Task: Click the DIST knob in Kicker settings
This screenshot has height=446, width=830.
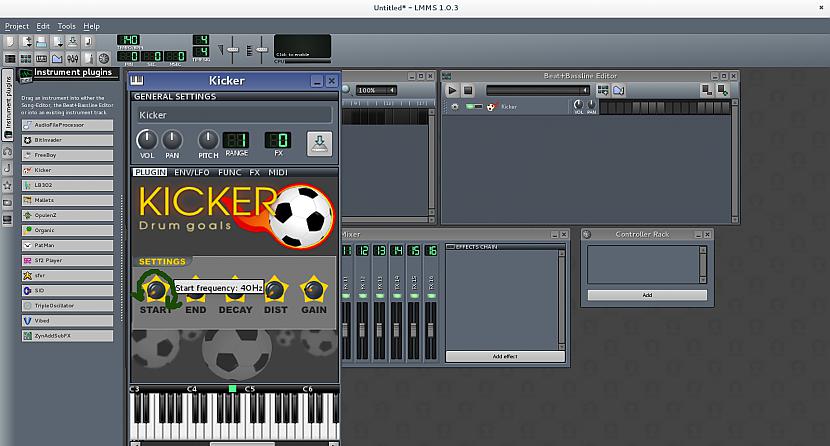Action: pyautogui.click(x=275, y=290)
